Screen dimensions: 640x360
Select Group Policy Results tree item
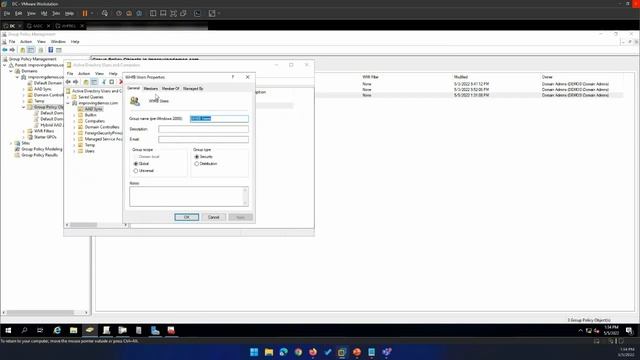[x=39, y=155]
